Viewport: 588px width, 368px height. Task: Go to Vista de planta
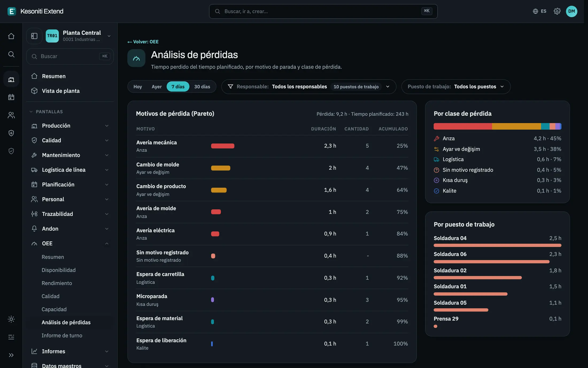(x=70, y=91)
